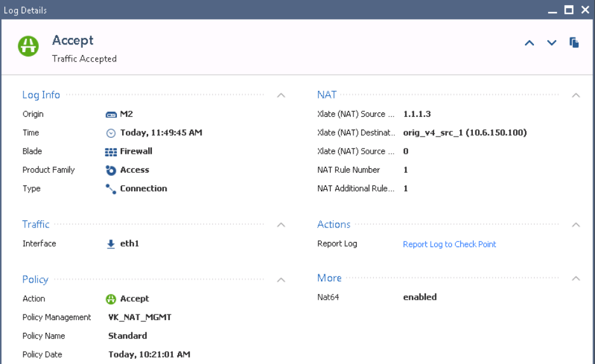Collapse the More section

tap(576, 278)
